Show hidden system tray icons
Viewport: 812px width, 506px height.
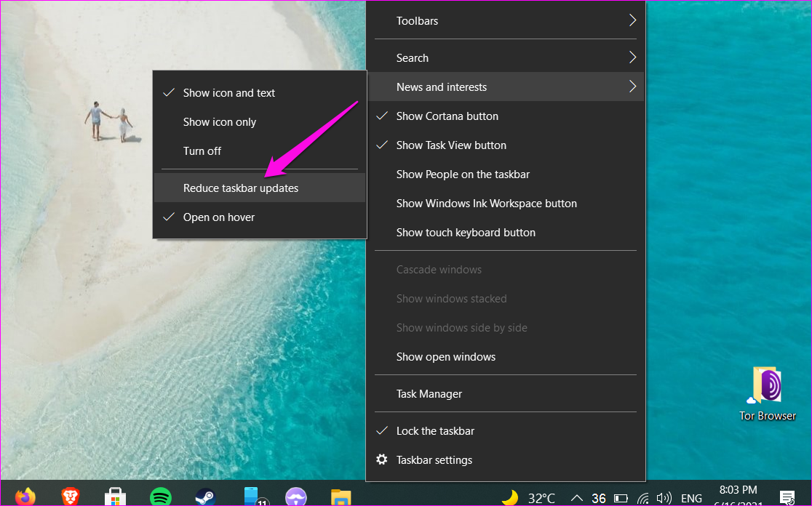tap(577, 498)
